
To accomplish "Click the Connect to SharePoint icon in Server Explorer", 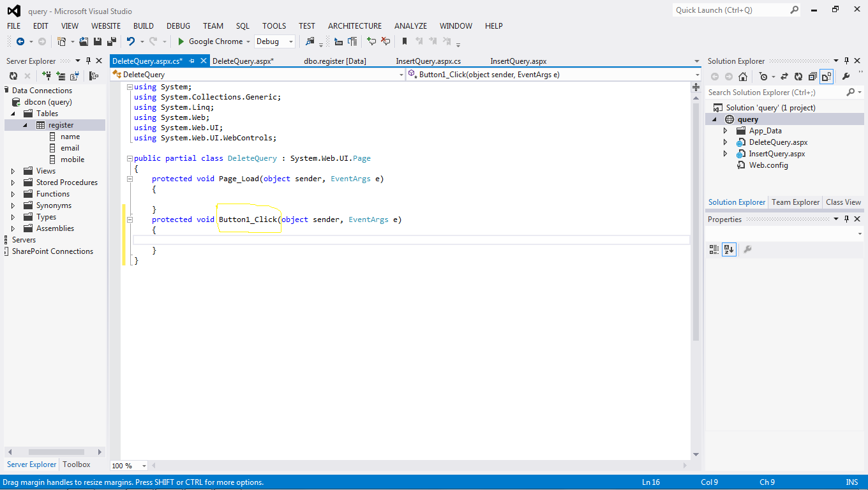I will pos(75,76).
